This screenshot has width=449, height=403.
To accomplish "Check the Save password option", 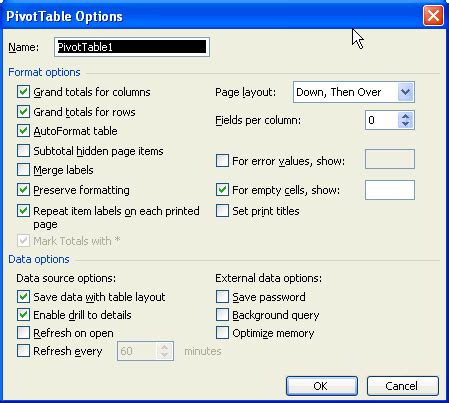I will coord(222,297).
